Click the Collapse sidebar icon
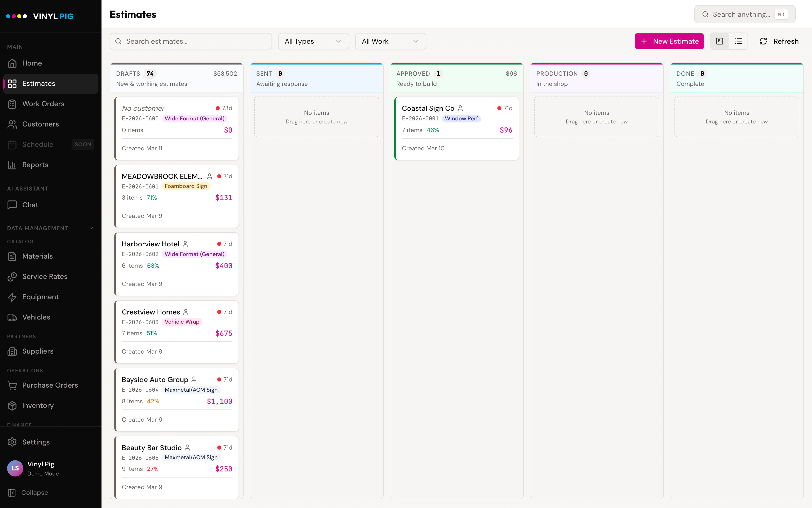Screen dimensions: 812x508 pyautogui.click(x=11, y=493)
